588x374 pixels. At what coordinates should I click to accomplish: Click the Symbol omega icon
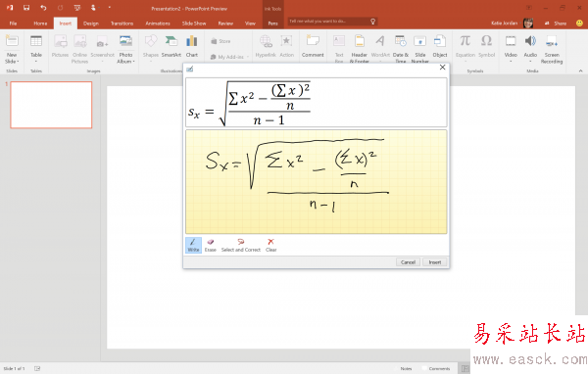point(487,41)
